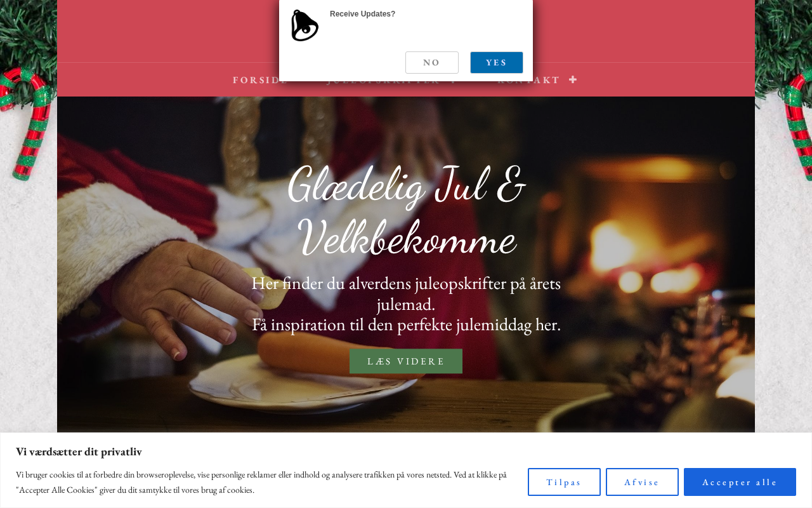This screenshot has width=812, height=508.
Task: Click the right candy cane decoration
Action: (797, 124)
